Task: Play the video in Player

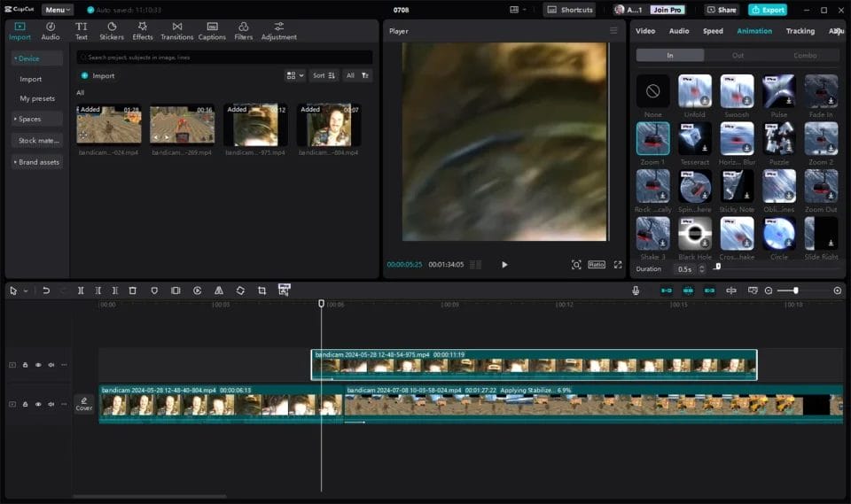Action: (x=504, y=264)
